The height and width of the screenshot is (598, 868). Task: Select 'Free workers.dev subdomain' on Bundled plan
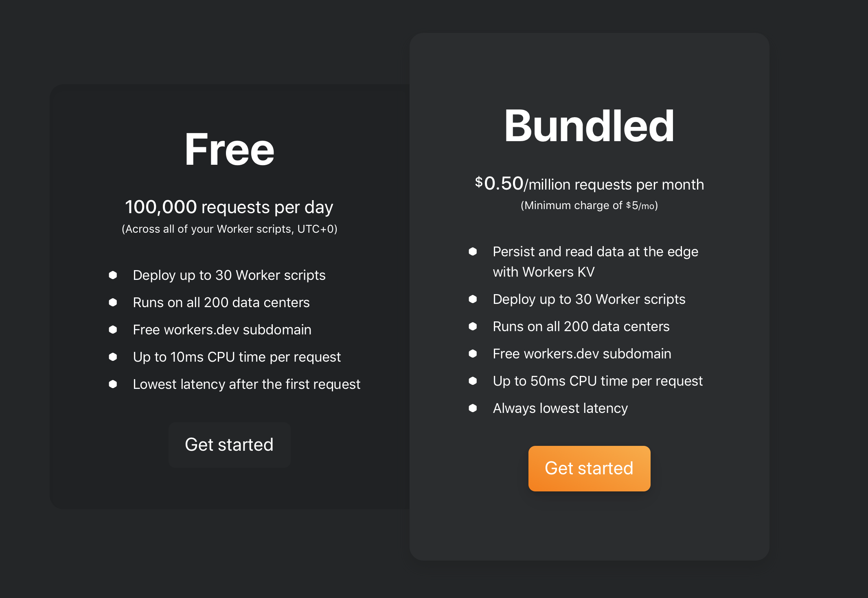(581, 354)
